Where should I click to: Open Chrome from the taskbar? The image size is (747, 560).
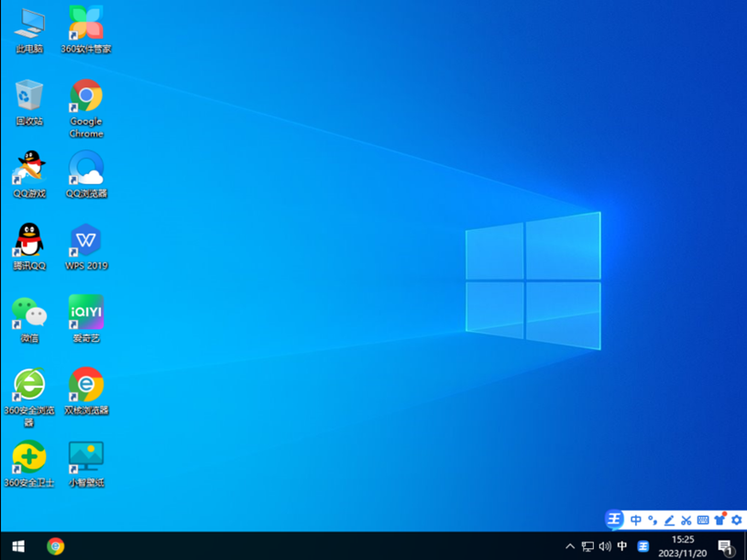coord(56,546)
